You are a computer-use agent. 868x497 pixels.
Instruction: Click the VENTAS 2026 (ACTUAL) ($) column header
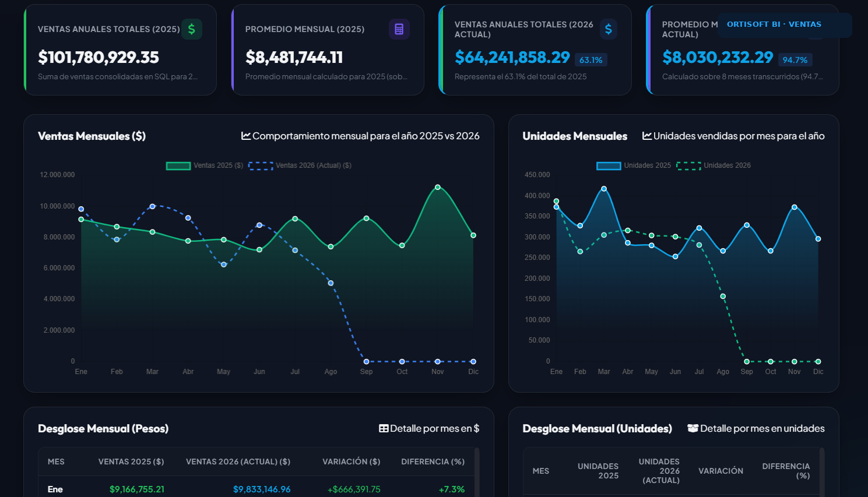click(x=238, y=461)
